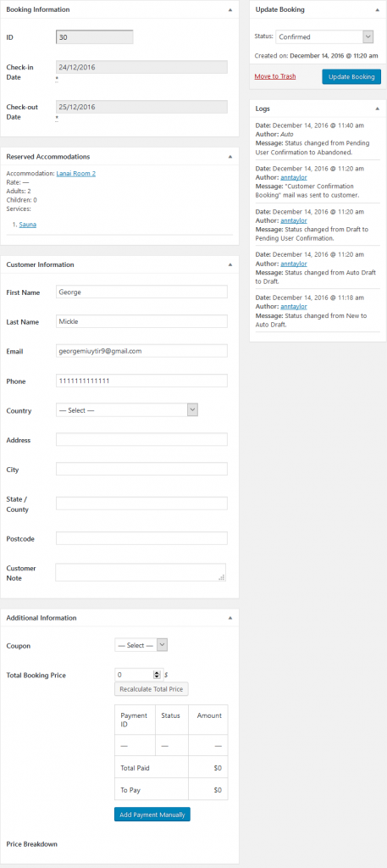Image resolution: width=387 pixels, height=868 pixels.
Task: Click the First Name field containing George
Action: coord(141,292)
